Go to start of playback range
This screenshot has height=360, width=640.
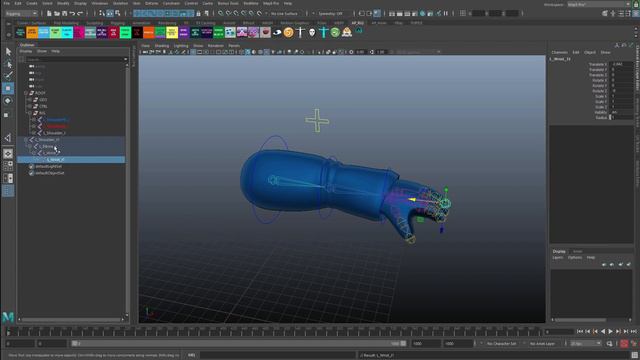tap(580, 332)
